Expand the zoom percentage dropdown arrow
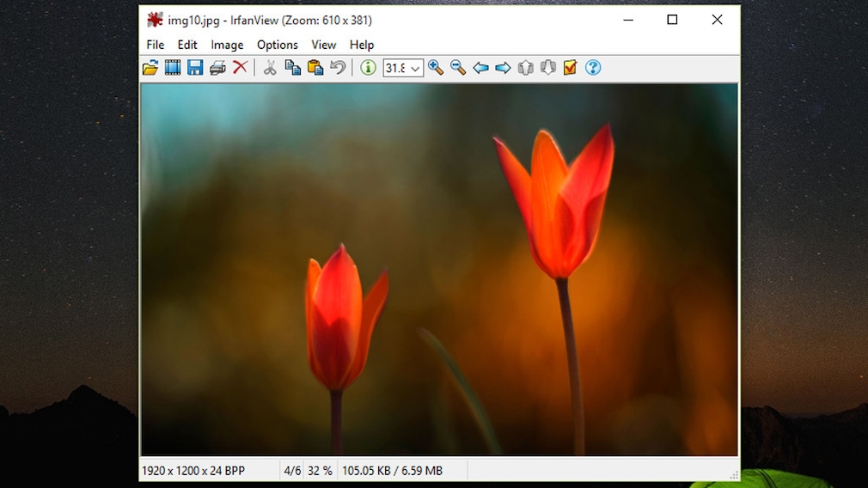 pyautogui.click(x=415, y=68)
